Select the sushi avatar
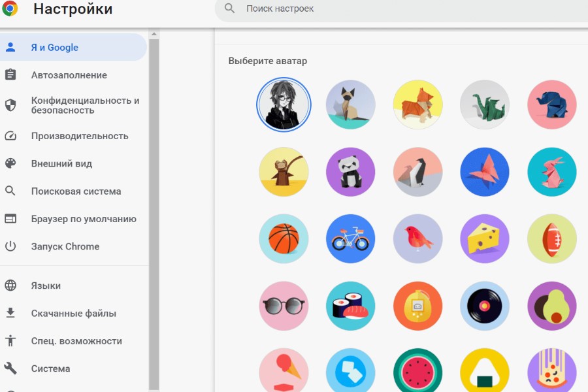This screenshot has height=392, width=588. click(351, 306)
